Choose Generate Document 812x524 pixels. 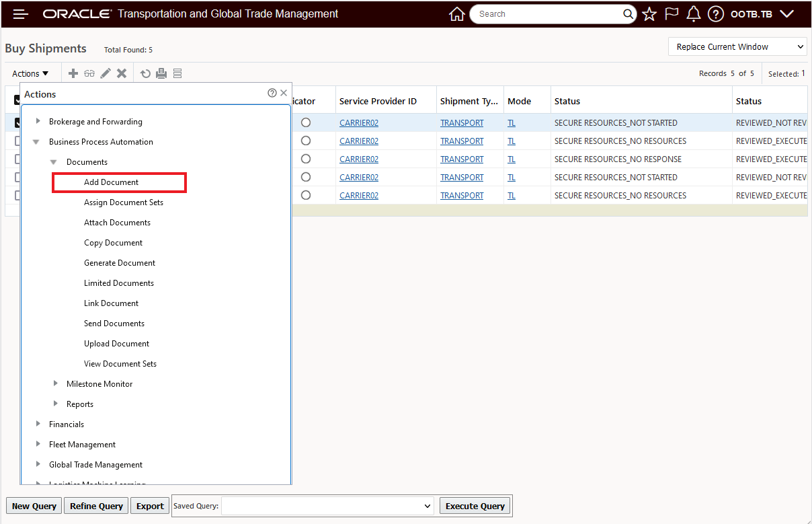pyautogui.click(x=120, y=263)
